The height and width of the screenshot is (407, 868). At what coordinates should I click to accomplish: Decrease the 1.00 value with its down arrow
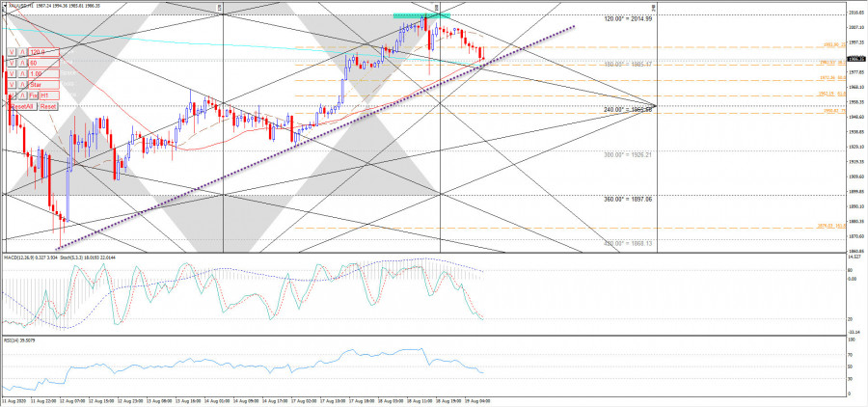12,73
